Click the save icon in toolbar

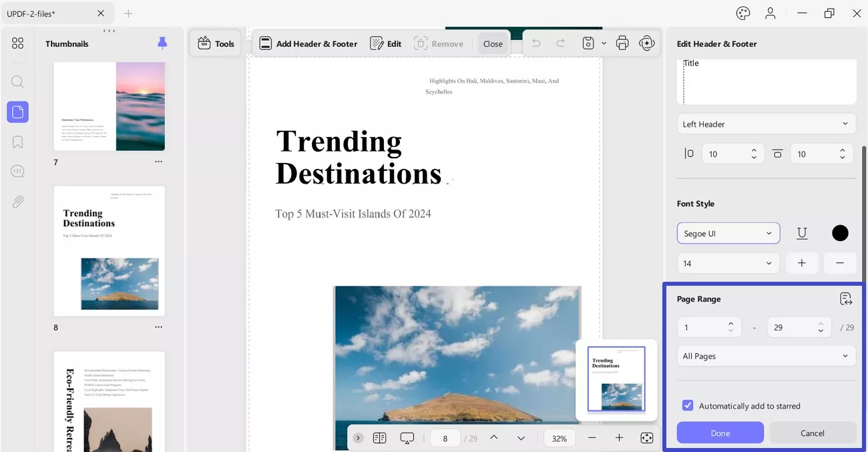click(588, 43)
